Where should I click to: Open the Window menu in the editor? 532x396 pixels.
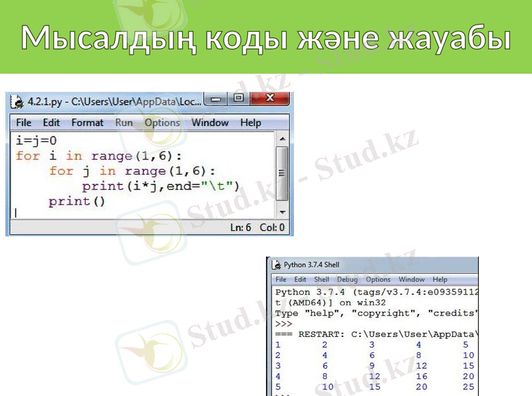(209, 123)
